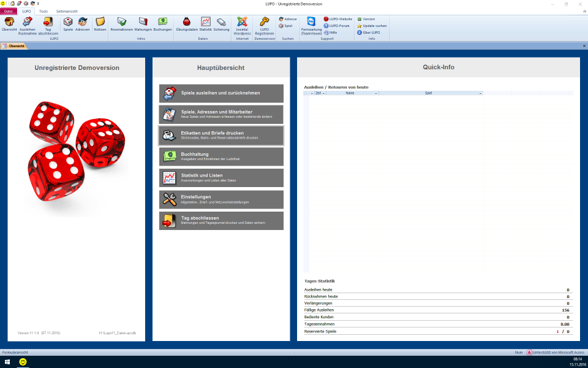Switch to the Tools ribbon tab
Image resolution: width=588 pixels, height=368 pixels.
[43, 11]
